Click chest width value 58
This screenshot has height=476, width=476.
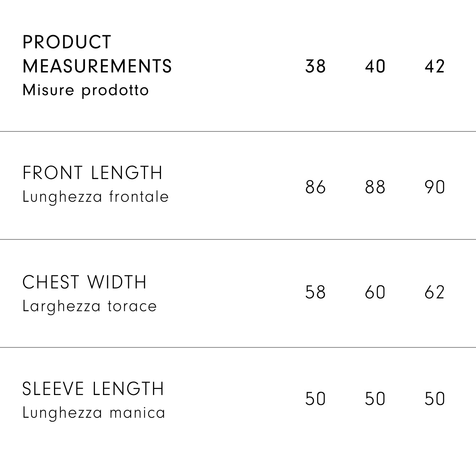315,292
